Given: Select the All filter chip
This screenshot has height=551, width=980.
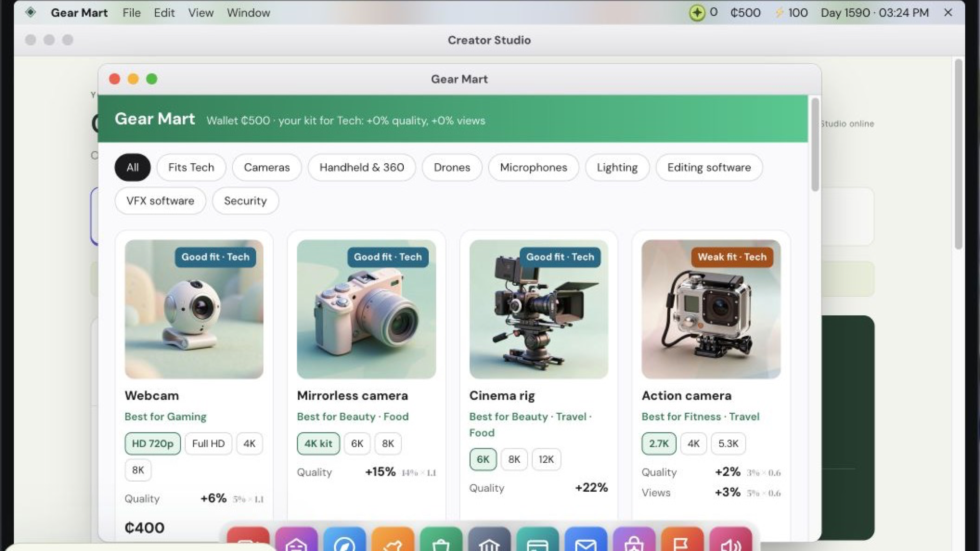Looking at the screenshot, I should [x=132, y=167].
